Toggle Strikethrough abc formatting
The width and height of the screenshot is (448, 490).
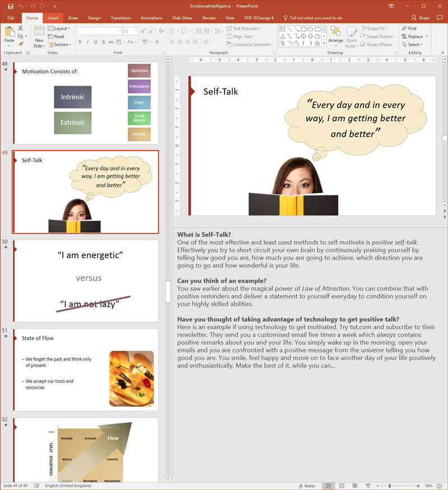[x=111, y=41]
